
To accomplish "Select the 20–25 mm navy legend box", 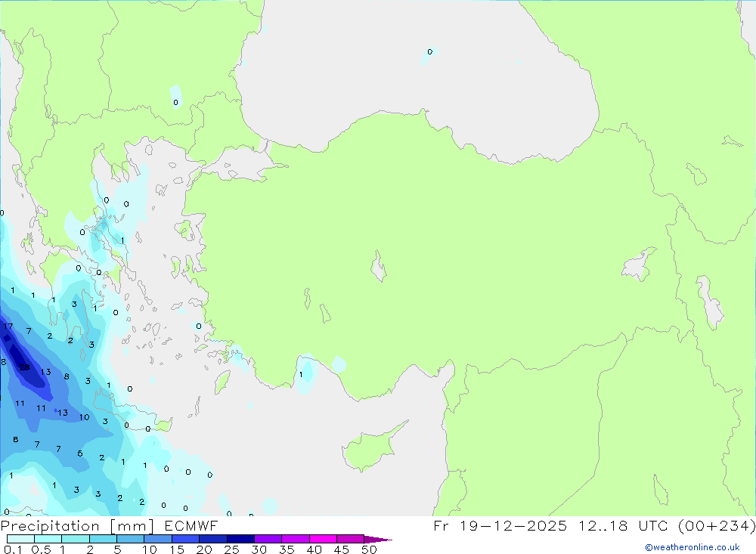I will pos(212,539).
